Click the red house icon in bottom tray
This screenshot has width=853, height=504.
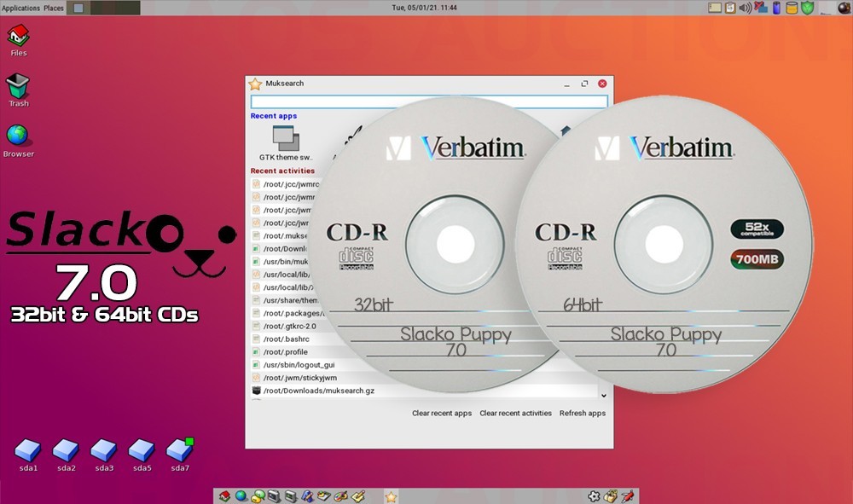pos(224,495)
